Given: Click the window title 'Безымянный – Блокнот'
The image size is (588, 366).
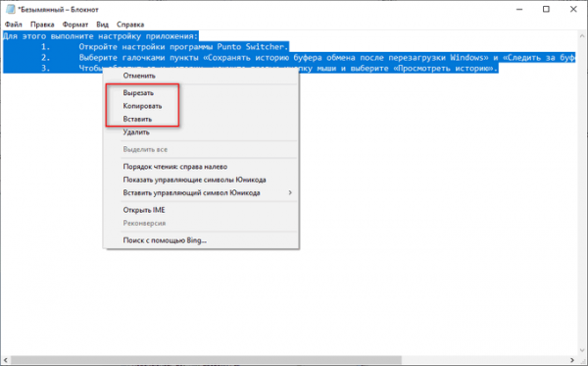Looking at the screenshot, I should pyautogui.click(x=59, y=10).
